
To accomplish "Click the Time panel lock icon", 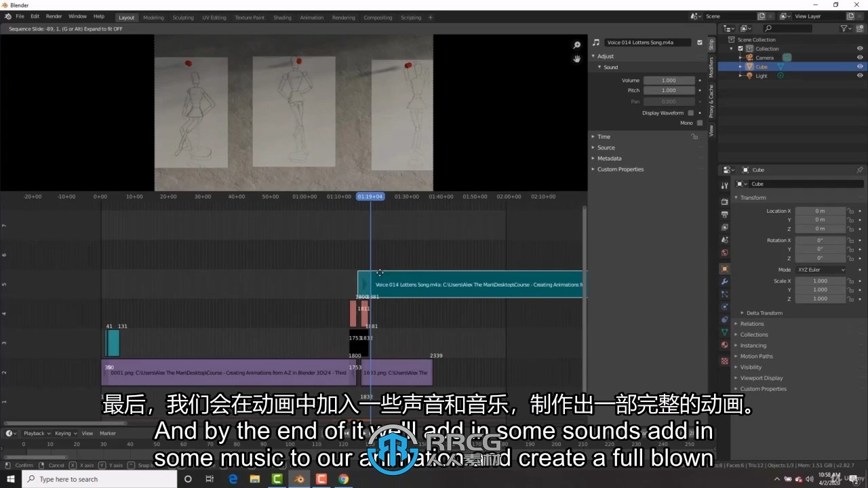I will point(694,137).
